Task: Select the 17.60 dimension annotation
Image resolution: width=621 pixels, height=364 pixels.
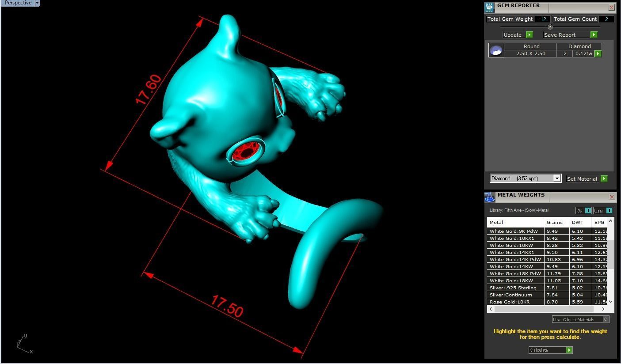Action: pyautogui.click(x=149, y=90)
